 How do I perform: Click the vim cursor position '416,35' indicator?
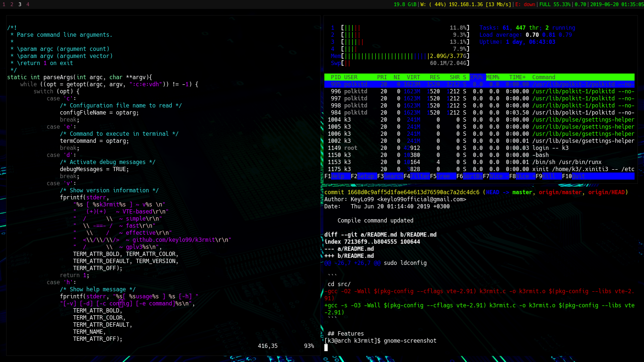click(268, 346)
